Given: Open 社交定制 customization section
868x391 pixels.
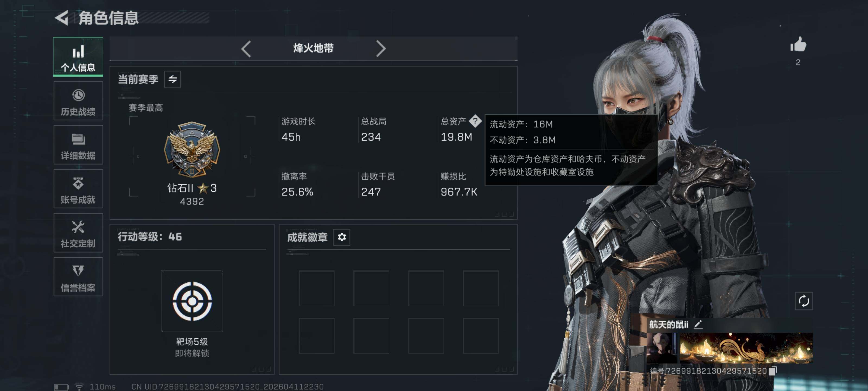Looking at the screenshot, I should [78, 233].
